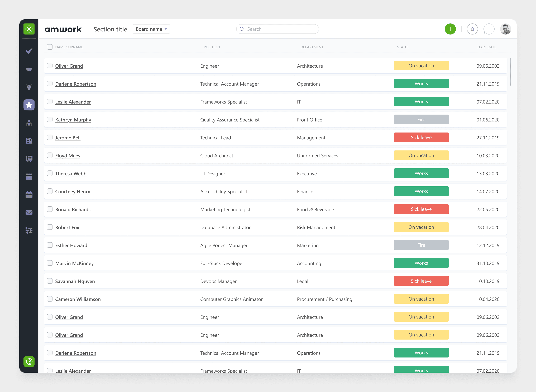Click the green plus add button
This screenshot has height=392, width=536.
tap(450, 29)
